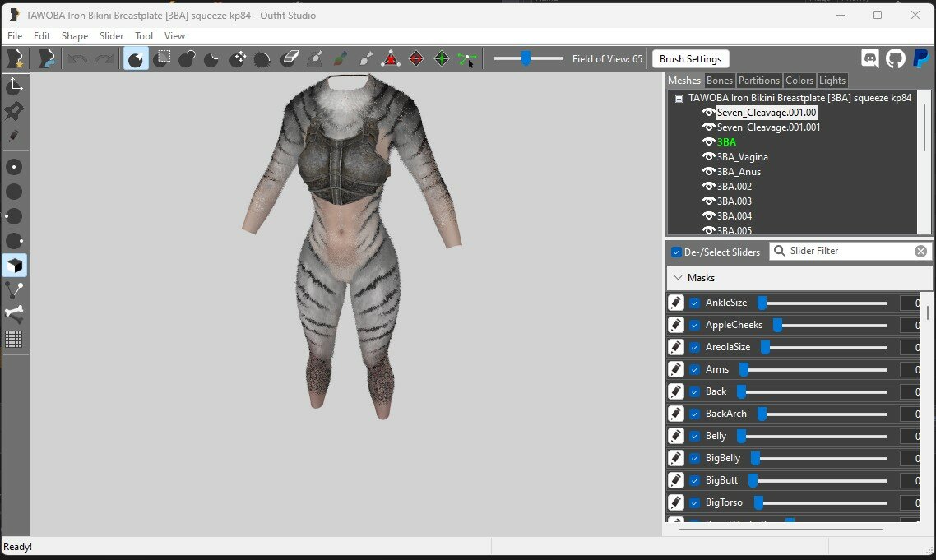Open the Shape menu
This screenshot has width=936, height=560.
pos(75,36)
